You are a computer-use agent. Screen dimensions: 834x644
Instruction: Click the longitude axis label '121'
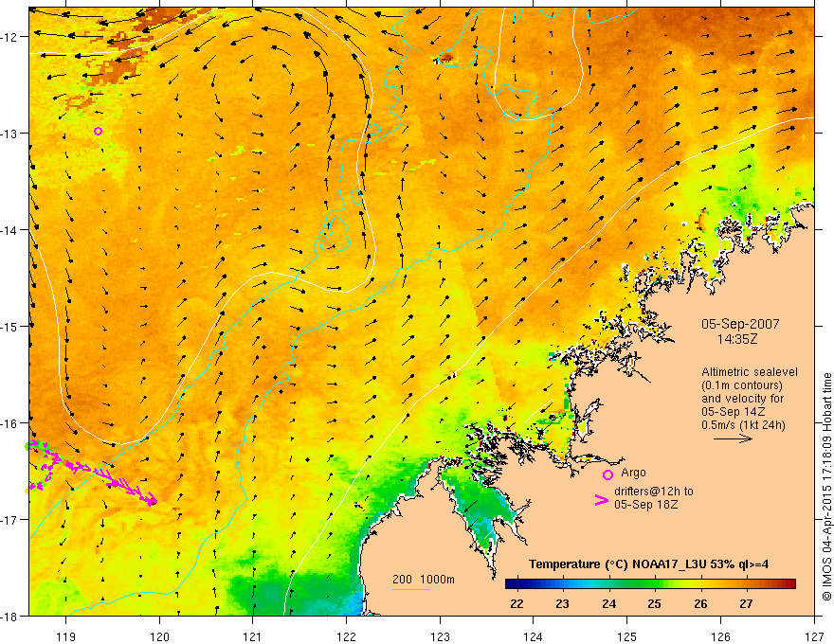253,636
